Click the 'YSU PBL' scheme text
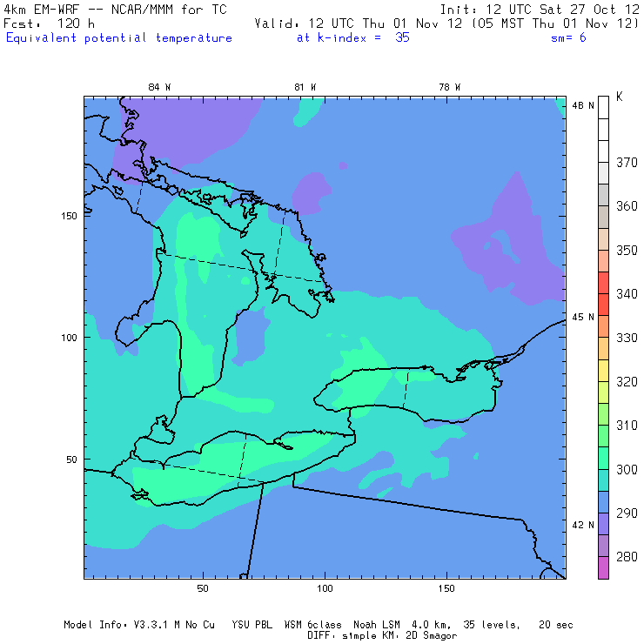 coord(252,625)
